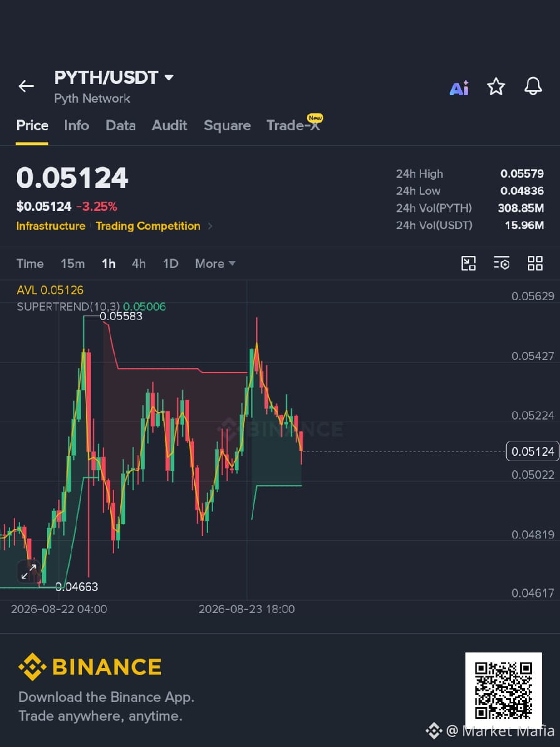Screen dimensions: 560x747
Task: Select the 1D chart interval
Action: point(170,264)
